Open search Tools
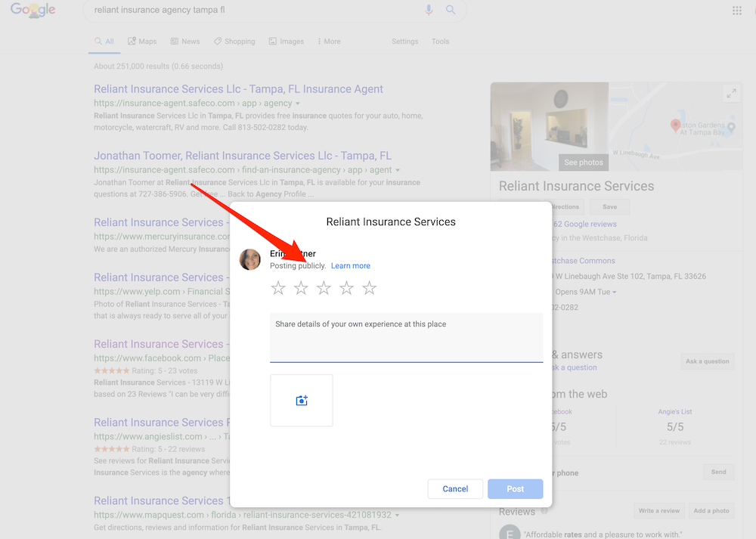The width and height of the screenshot is (756, 539). tap(440, 42)
